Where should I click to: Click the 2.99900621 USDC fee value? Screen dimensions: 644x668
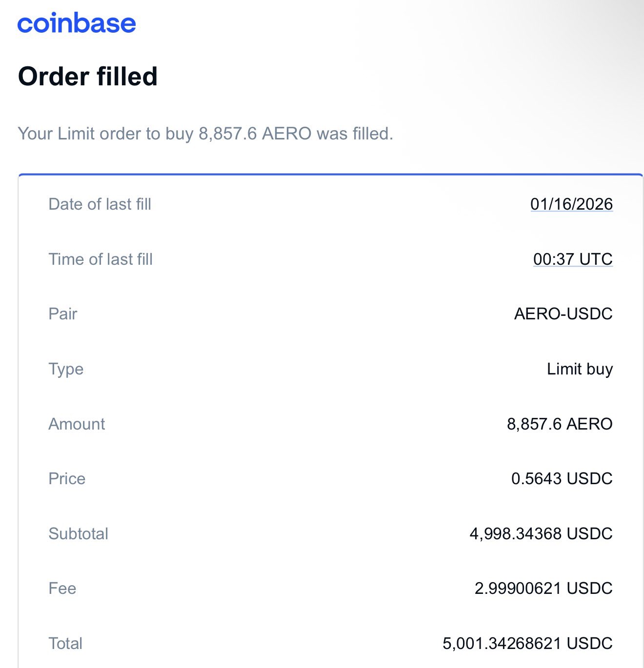[543, 588]
